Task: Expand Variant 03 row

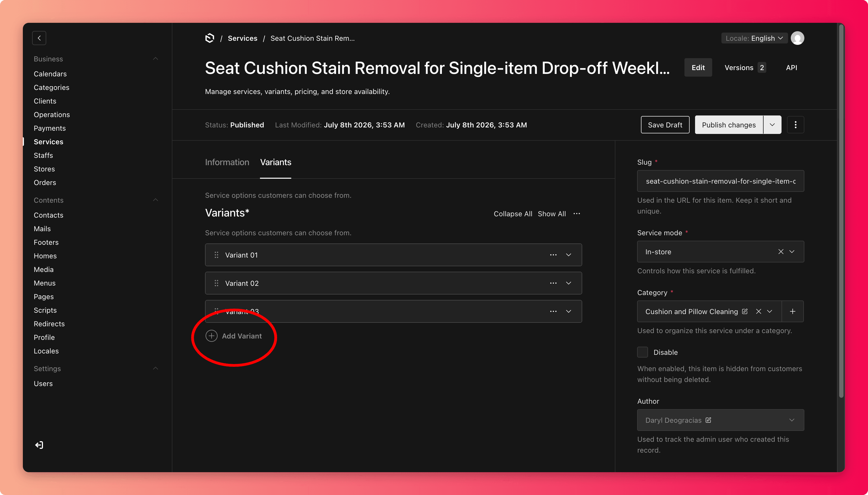Action: pyautogui.click(x=569, y=311)
